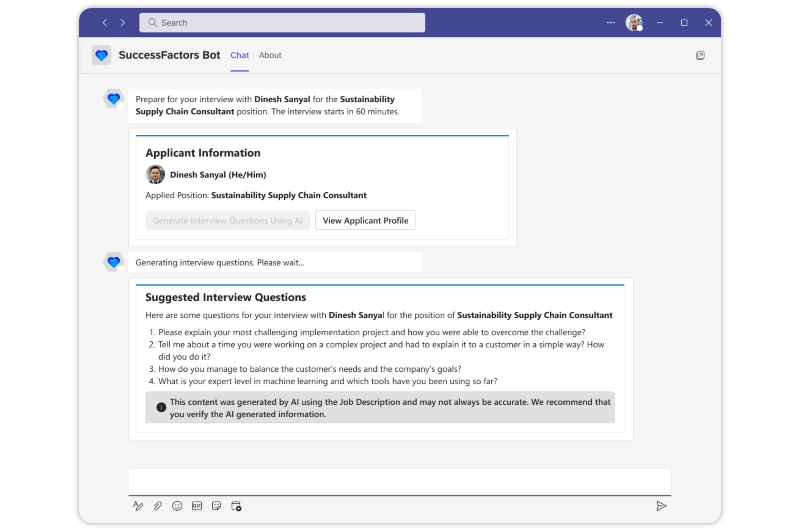Click the AI-generated content disclaimer text
Screen dimensions: 800x531
[x=390, y=408]
